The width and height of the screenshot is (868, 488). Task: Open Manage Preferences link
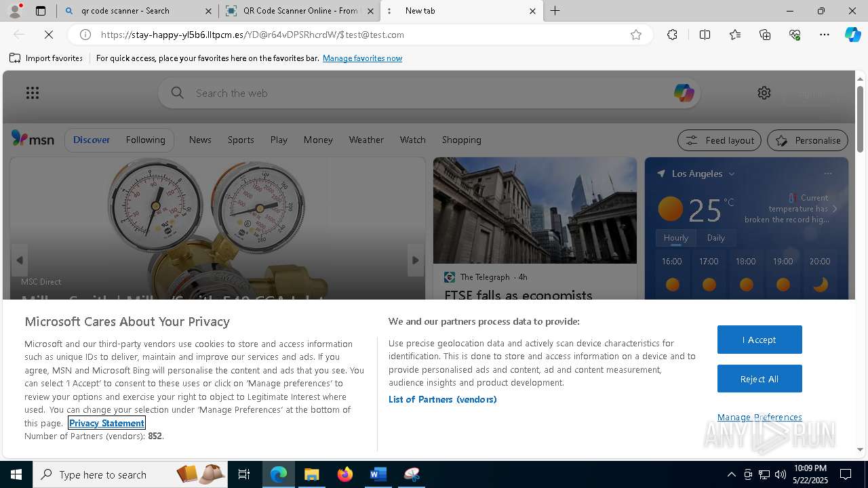pyautogui.click(x=759, y=417)
